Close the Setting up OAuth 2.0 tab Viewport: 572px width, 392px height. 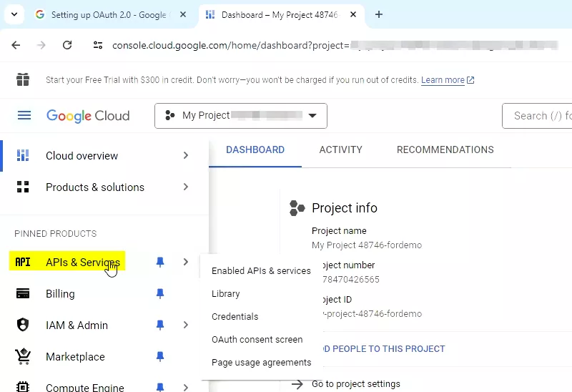(183, 14)
